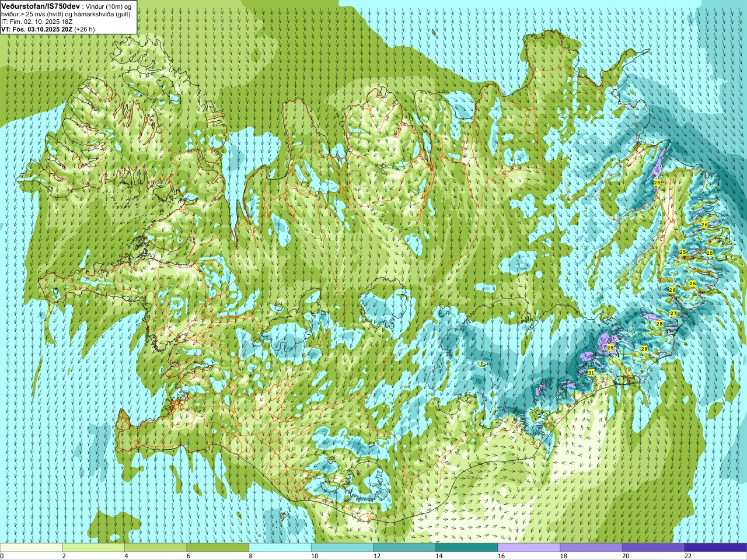Click the legend scale number 18
Screen dimensions: 747x560
[x=564, y=556]
